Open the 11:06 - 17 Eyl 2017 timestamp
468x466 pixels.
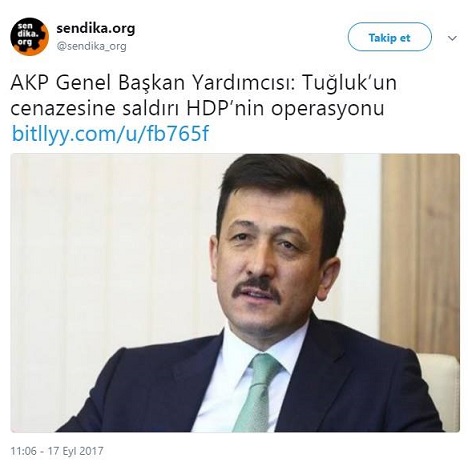coord(57,451)
